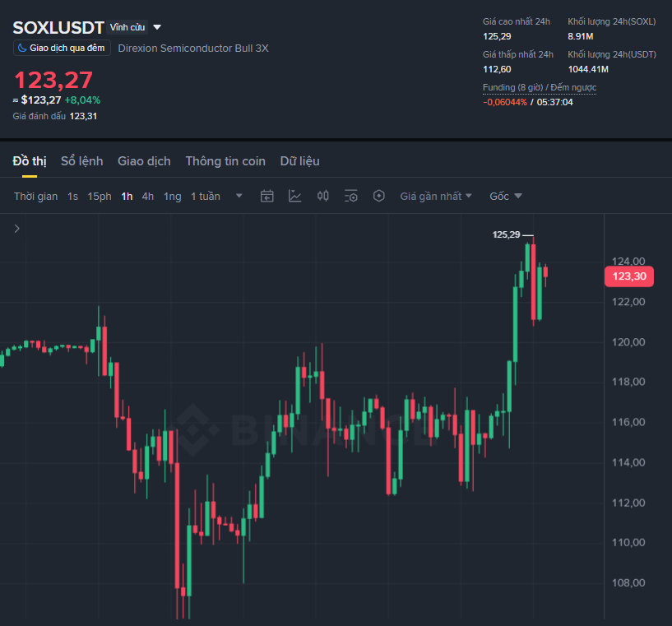Click the 24h SOXL volume 8.91M
The image size is (672, 626).
(581, 36)
